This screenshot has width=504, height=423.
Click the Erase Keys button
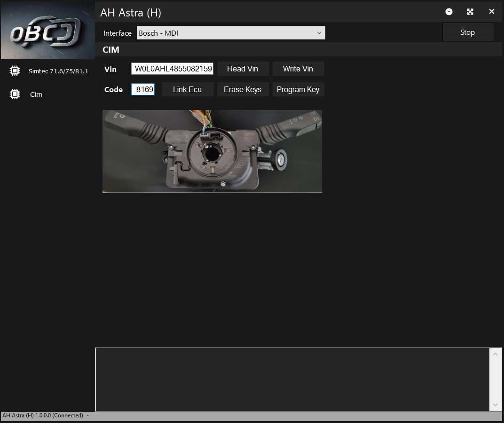243,89
